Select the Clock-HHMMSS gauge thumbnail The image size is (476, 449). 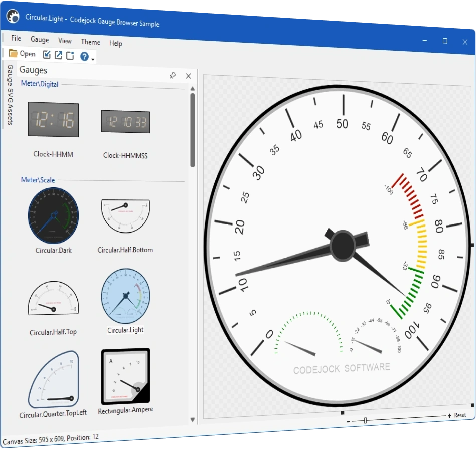(125, 122)
